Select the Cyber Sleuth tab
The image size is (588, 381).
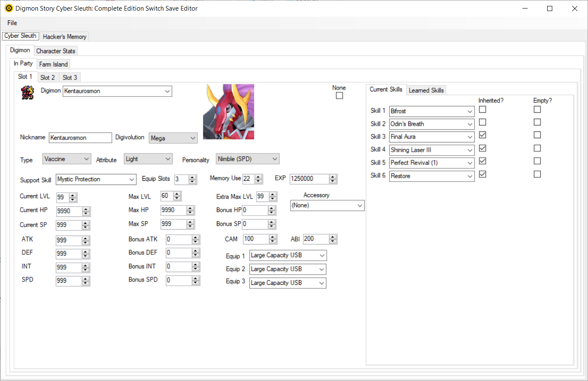tap(20, 36)
